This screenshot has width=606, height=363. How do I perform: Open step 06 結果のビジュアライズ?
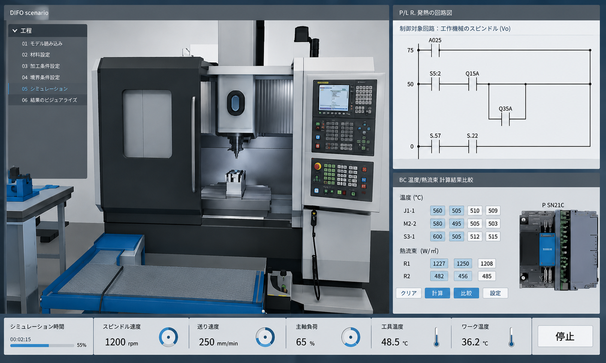[x=48, y=100]
